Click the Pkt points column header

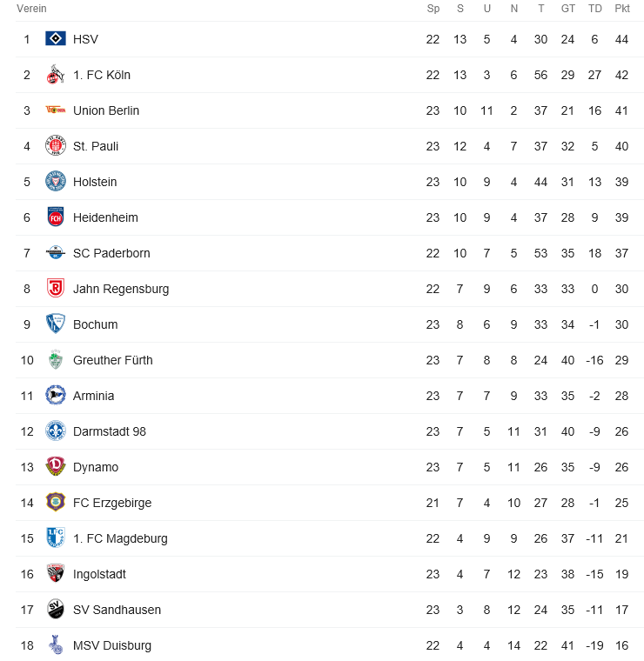pos(621,9)
